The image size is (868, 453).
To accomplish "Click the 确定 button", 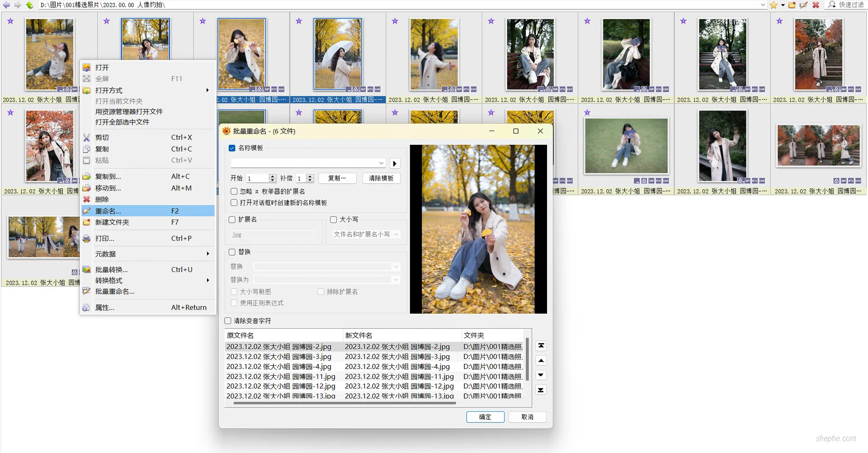I will (x=485, y=417).
